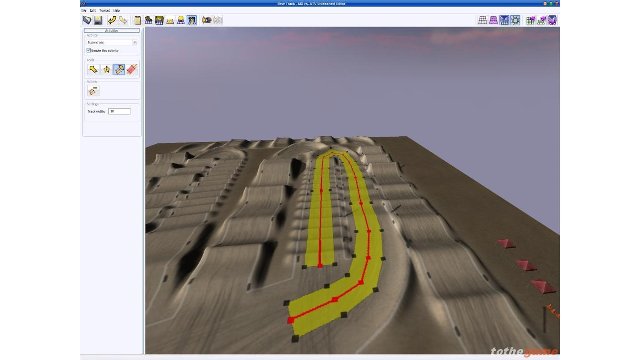Click the highlighted track editing toolbar icon

[x=192, y=20]
